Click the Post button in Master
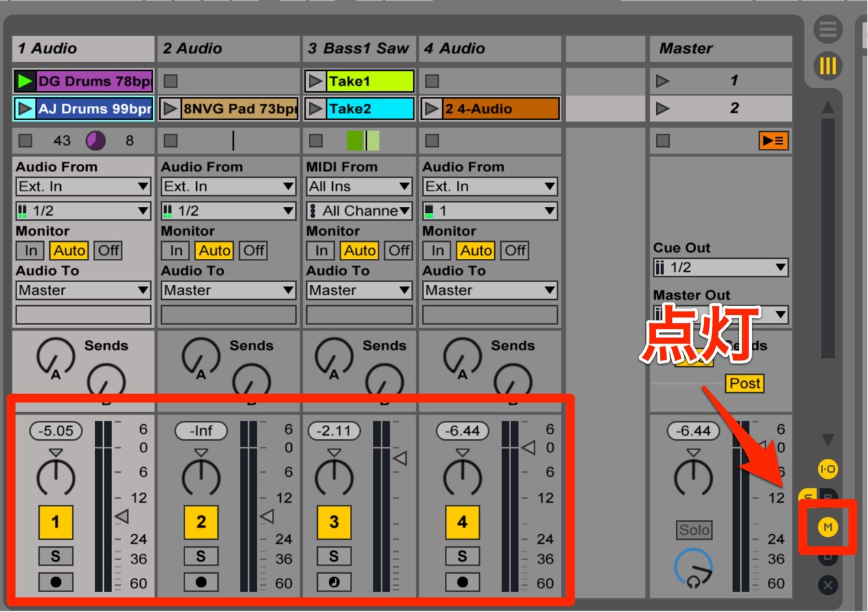This screenshot has height=612, width=868. pos(745,384)
